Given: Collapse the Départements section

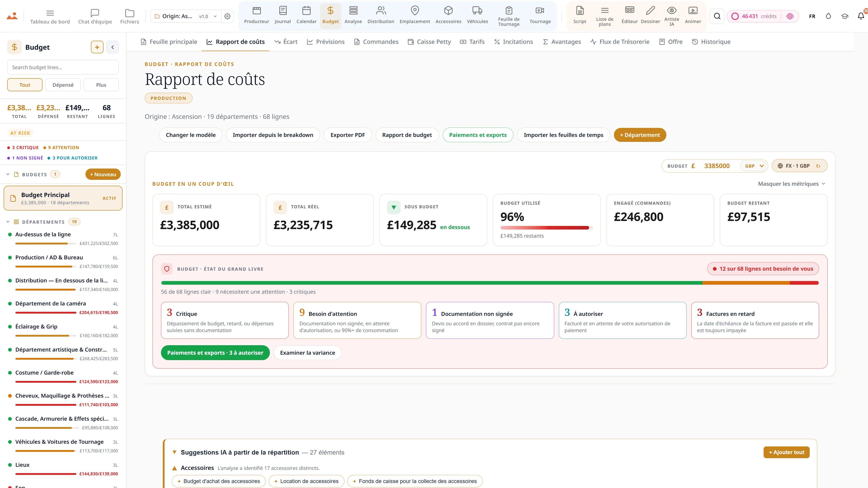Looking at the screenshot, I should click(8, 222).
